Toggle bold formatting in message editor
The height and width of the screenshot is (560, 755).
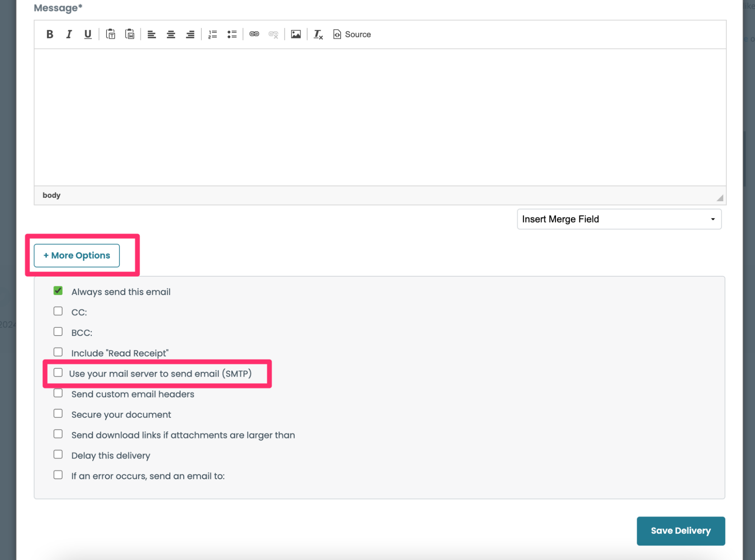pyautogui.click(x=49, y=34)
